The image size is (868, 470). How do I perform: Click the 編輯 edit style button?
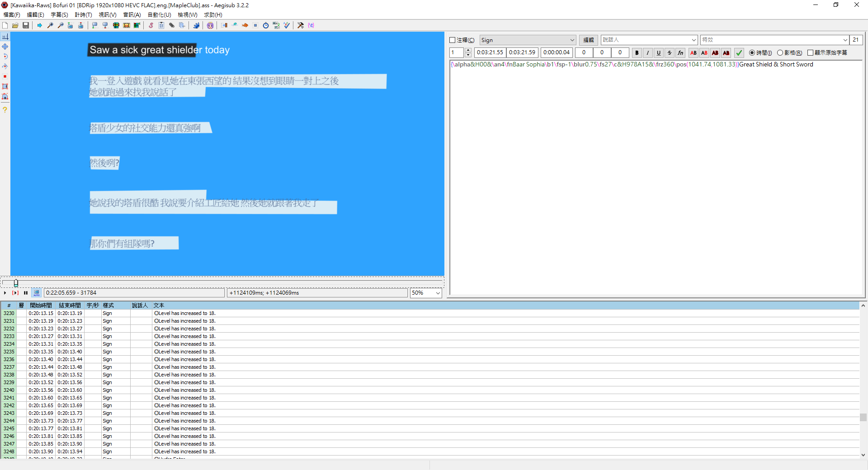point(588,40)
